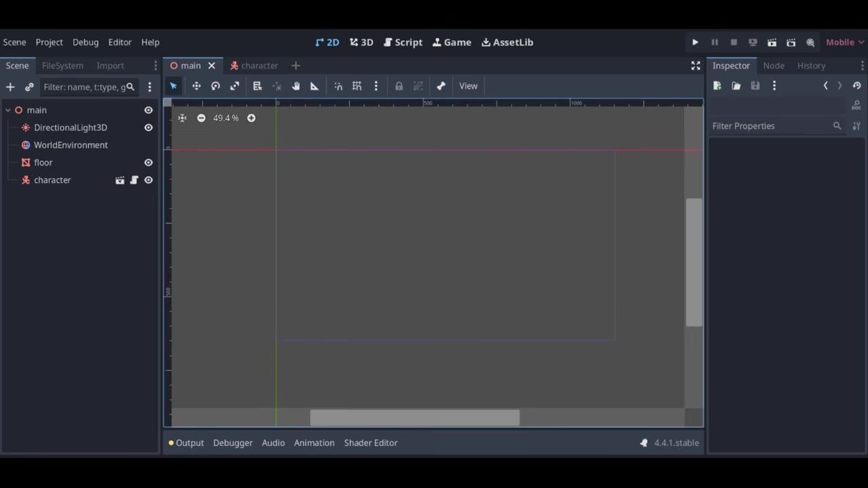Viewport: 868px width, 488px height.
Task: Open the skeleton options wrench icon
Action: (441, 86)
